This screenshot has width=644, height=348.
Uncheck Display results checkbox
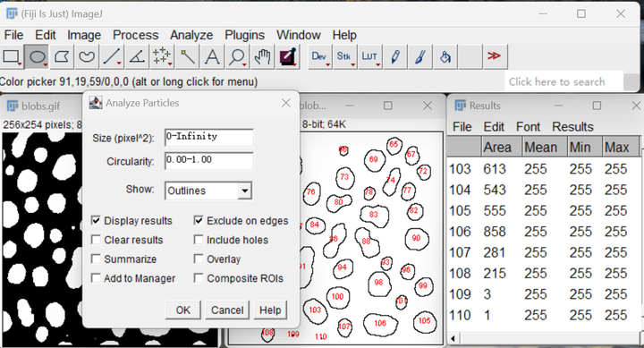(x=96, y=221)
